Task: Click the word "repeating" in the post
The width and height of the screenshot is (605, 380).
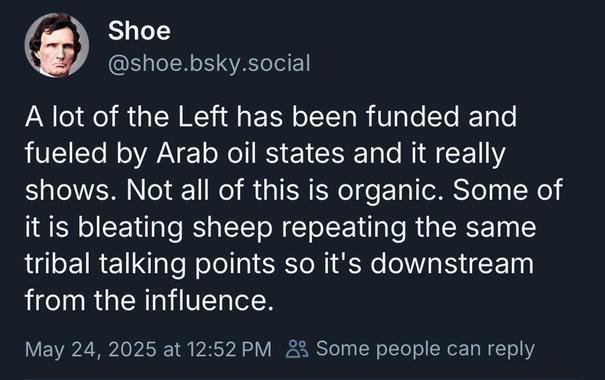Action: (343, 228)
